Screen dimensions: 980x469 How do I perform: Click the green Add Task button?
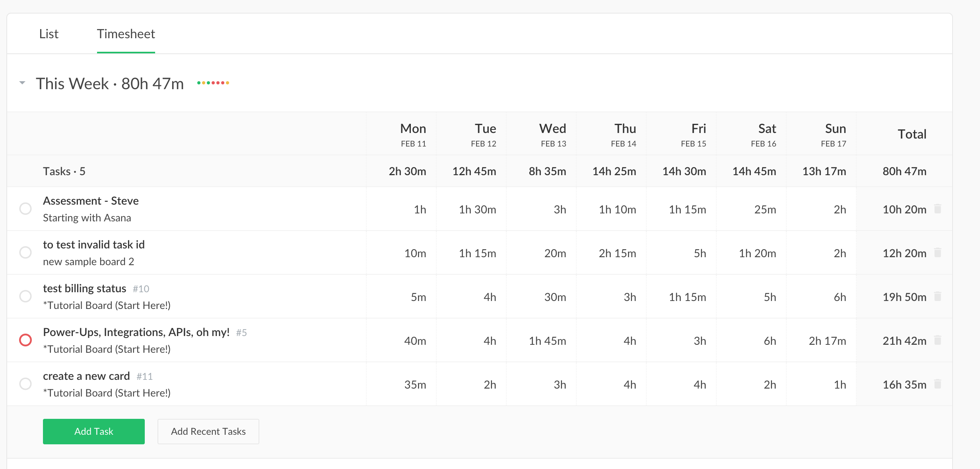(94, 431)
